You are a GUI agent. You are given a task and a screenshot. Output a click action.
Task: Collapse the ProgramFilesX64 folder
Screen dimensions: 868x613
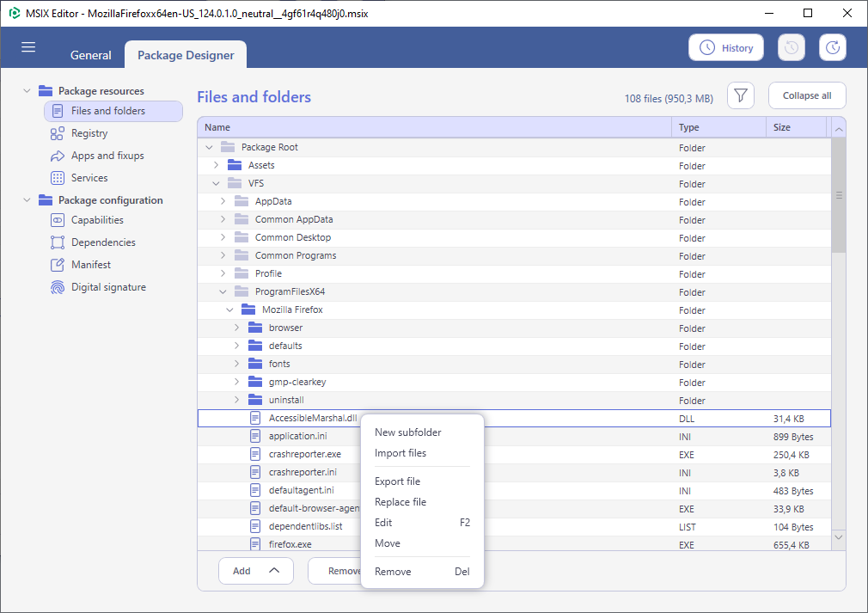click(x=223, y=291)
